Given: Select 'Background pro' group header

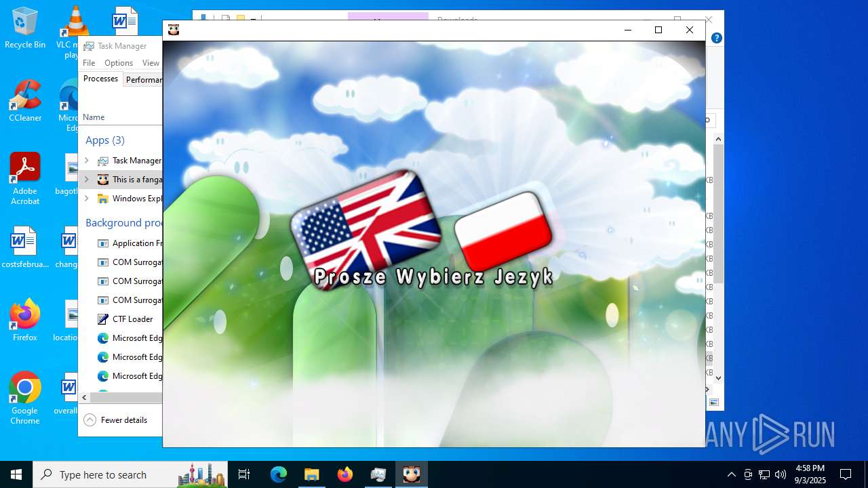Looking at the screenshot, I should pos(123,222).
